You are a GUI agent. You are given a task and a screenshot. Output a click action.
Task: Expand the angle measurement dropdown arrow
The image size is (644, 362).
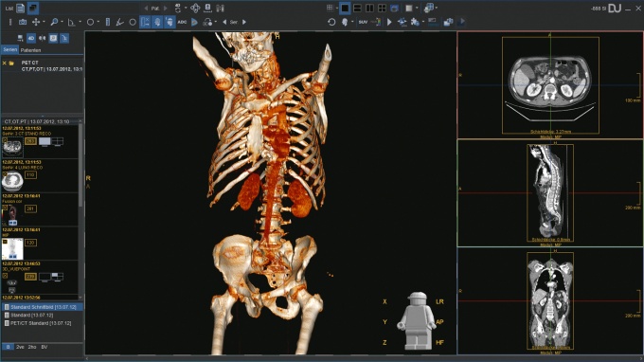[80, 22]
